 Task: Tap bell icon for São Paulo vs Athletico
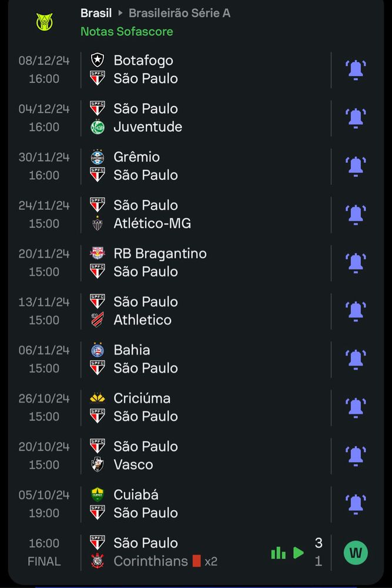[356, 310]
